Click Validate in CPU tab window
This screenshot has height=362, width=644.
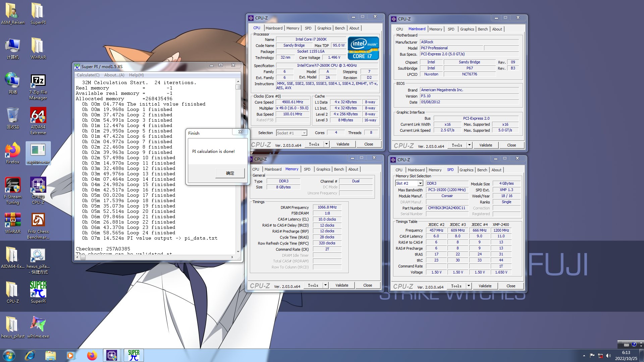pyautogui.click(x=343, y=144)
